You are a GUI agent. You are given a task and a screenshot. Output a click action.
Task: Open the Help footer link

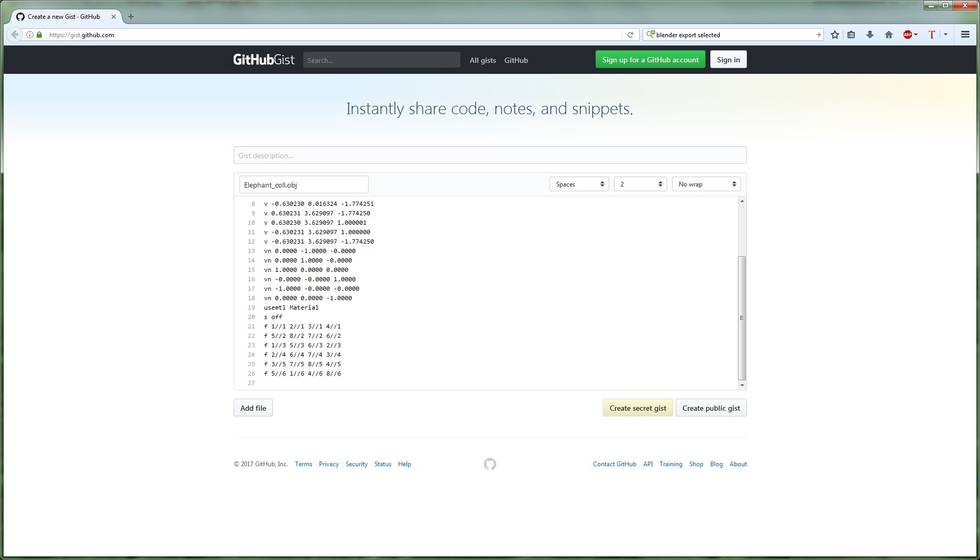(x=404, y=464)
